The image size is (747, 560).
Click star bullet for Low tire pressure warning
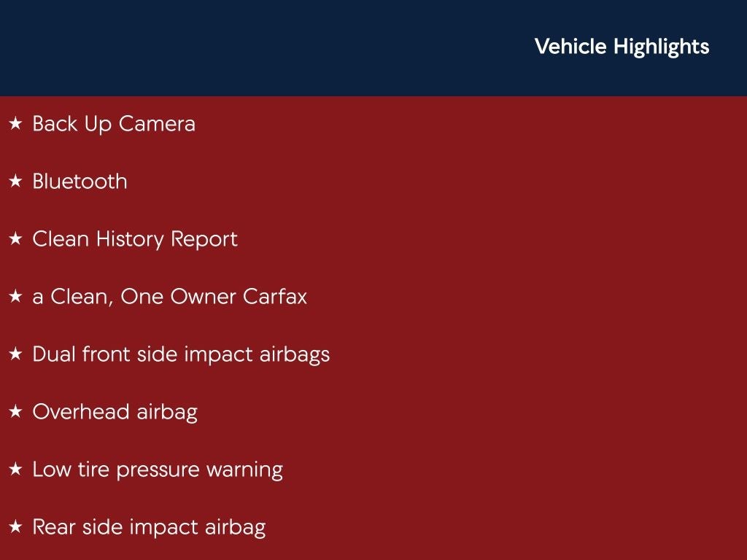(15, 470)
